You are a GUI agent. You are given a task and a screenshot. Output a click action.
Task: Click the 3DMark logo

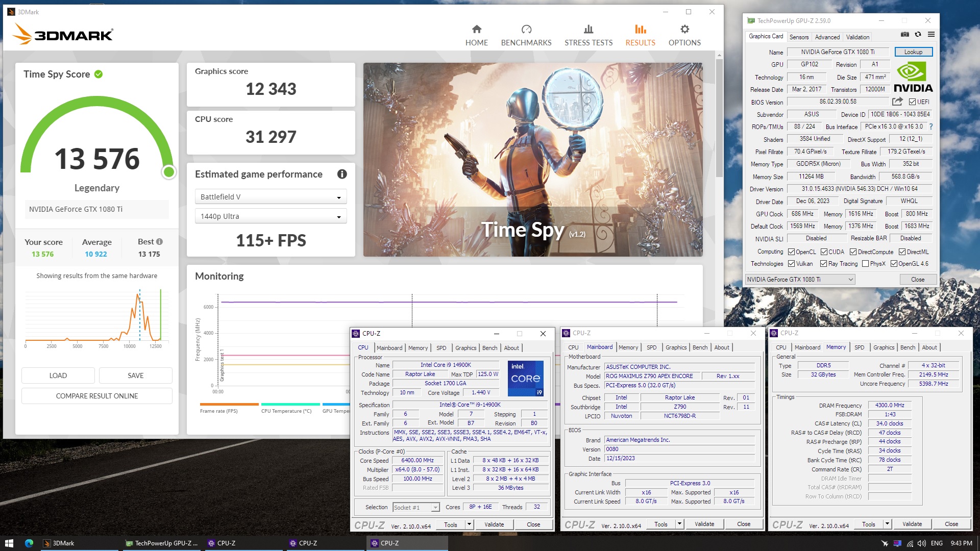pyautogui.click(x=62, y=35)
